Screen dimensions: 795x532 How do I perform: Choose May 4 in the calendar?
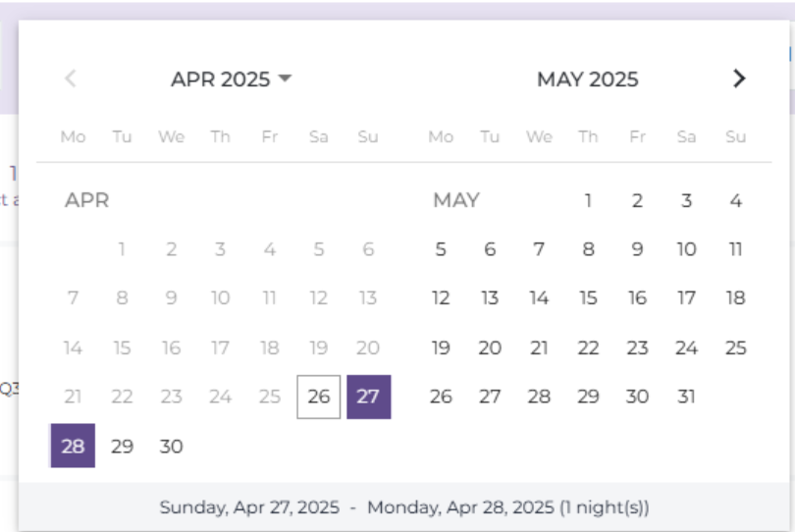point(735,201)
